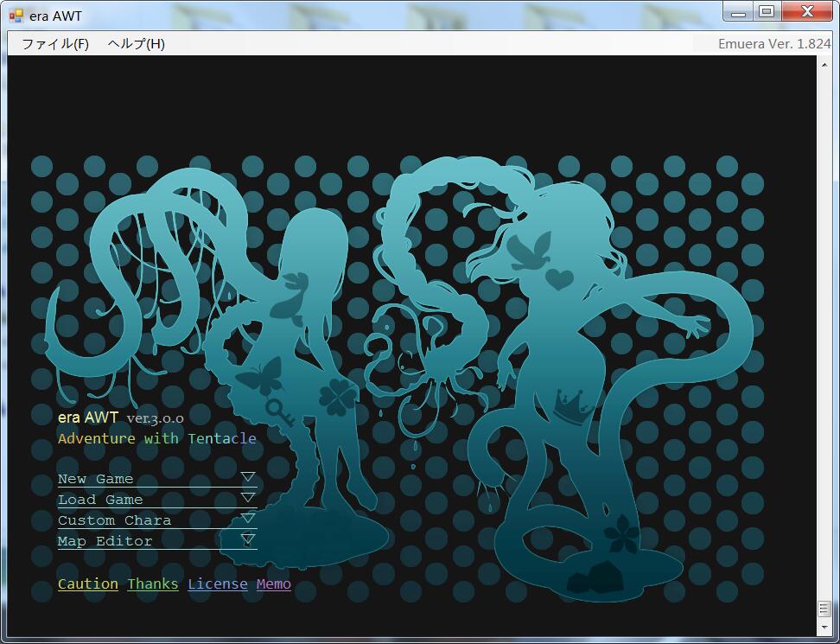Maximize the era AWT window

[767, 11]
